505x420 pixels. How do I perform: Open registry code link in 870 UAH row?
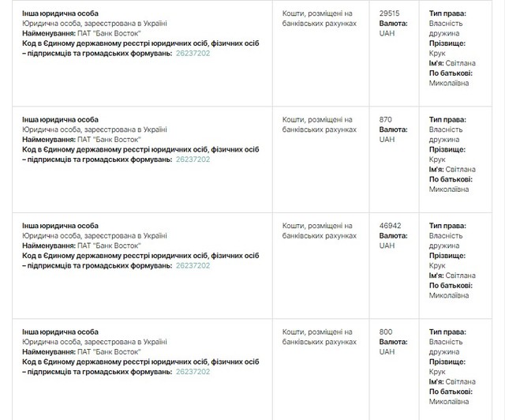coord(193,159)
